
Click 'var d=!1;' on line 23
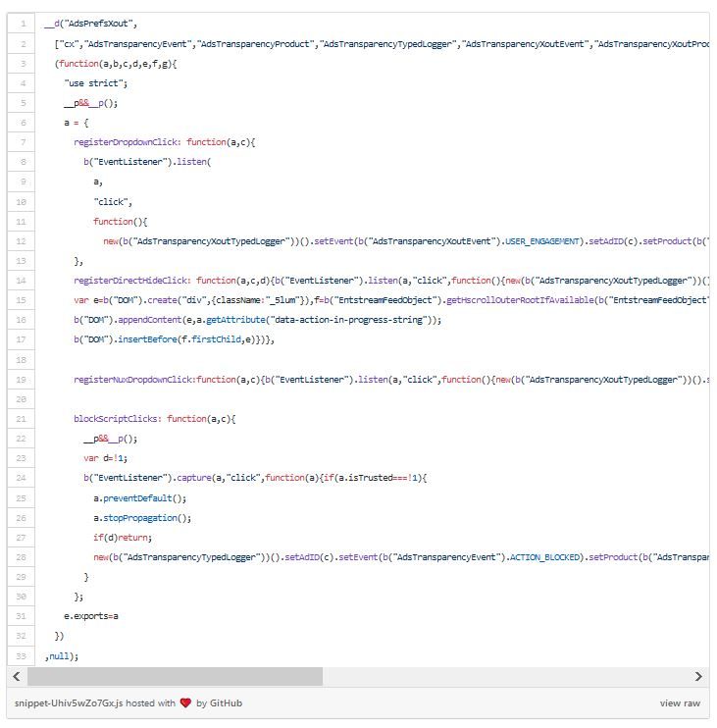[x=105, y=458]
